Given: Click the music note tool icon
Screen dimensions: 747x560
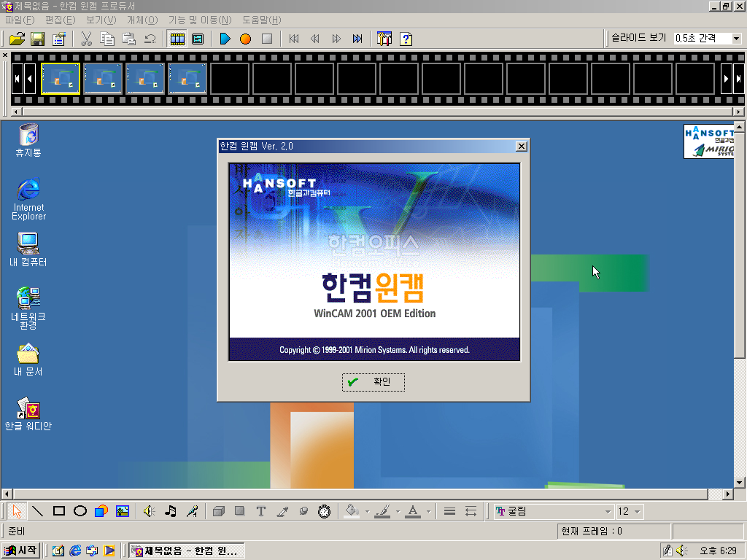Looking at the screenshot, I should [171, 511].
